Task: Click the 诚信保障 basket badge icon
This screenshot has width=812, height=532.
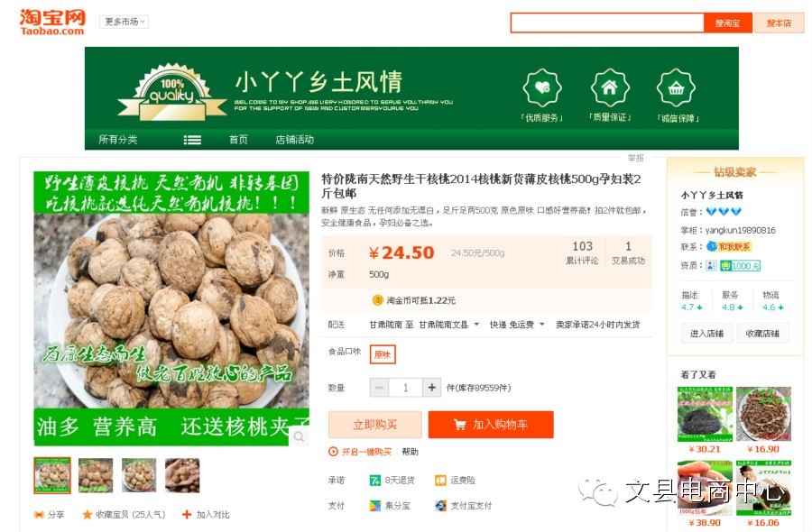Action: pyautogui.click(x=676, y=88)
